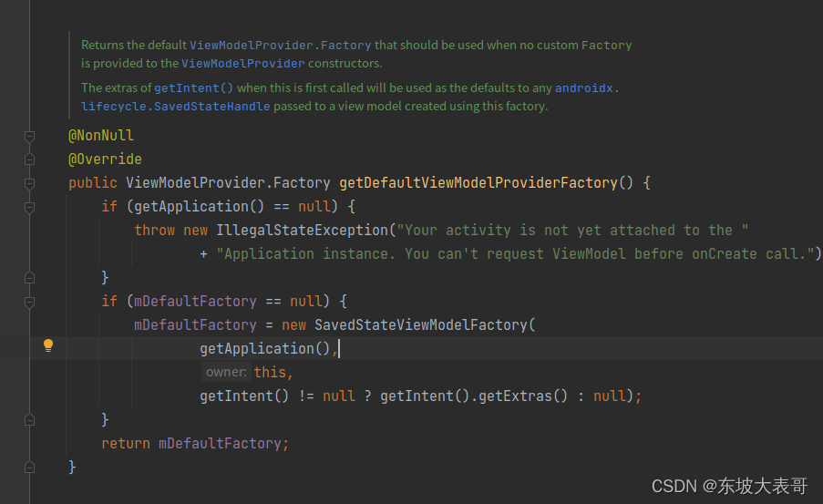
Task: Fold the if getApplication() == null block
Action: click(29, 208)
